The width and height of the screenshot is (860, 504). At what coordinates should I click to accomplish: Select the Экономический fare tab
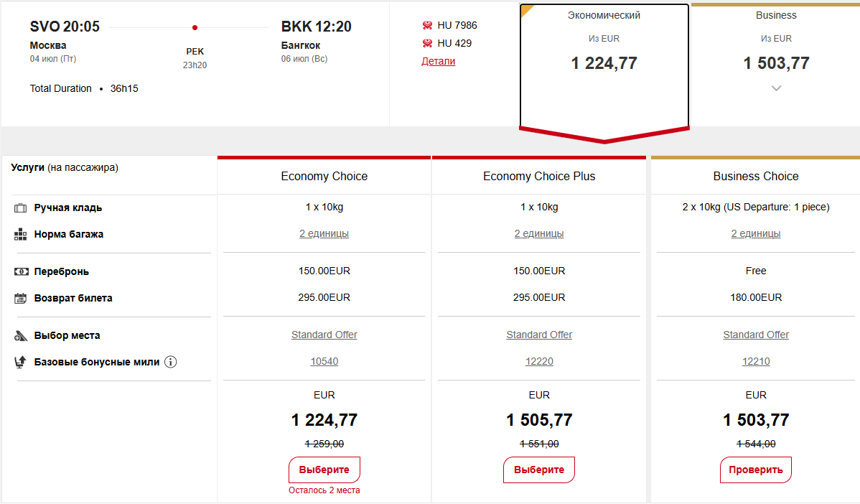coord(604,65)
